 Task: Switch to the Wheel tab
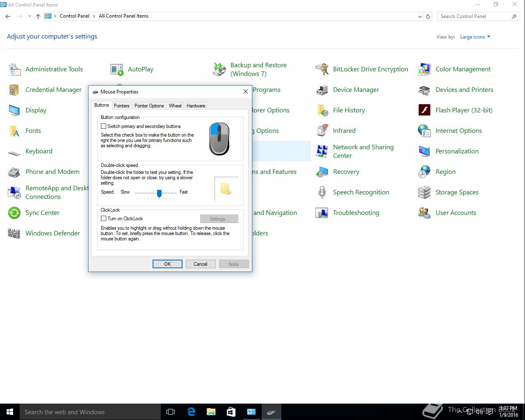pos(175,106)
